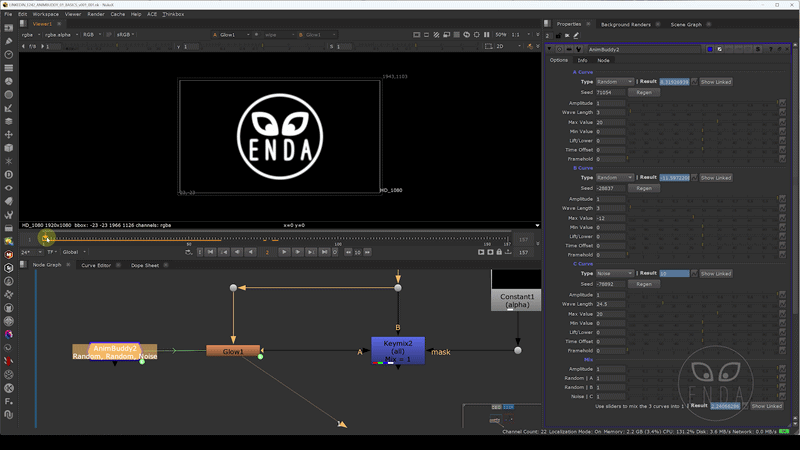Click the current frame number field
Image resolution: width=800 pixels, height=450 pixels.
coord(267,252)
